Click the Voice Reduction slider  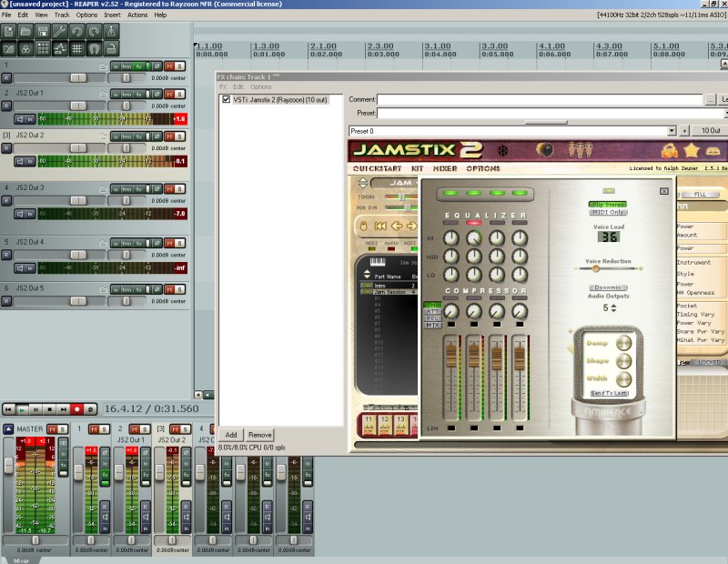608,267
